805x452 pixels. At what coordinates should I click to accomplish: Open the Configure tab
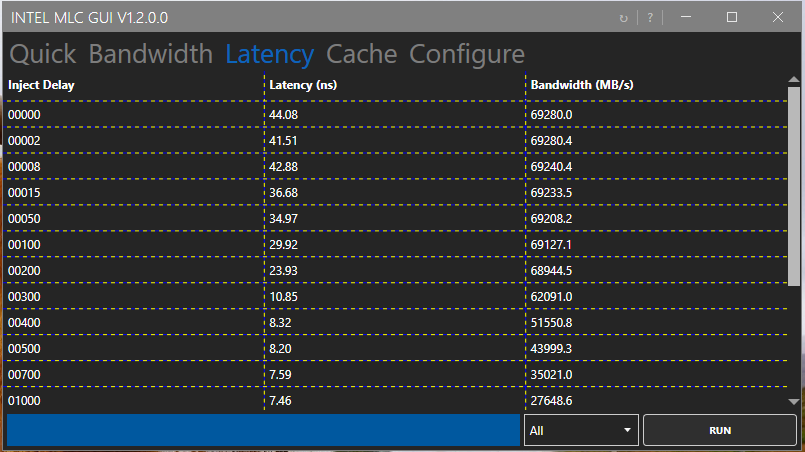(x=467, y=54)
